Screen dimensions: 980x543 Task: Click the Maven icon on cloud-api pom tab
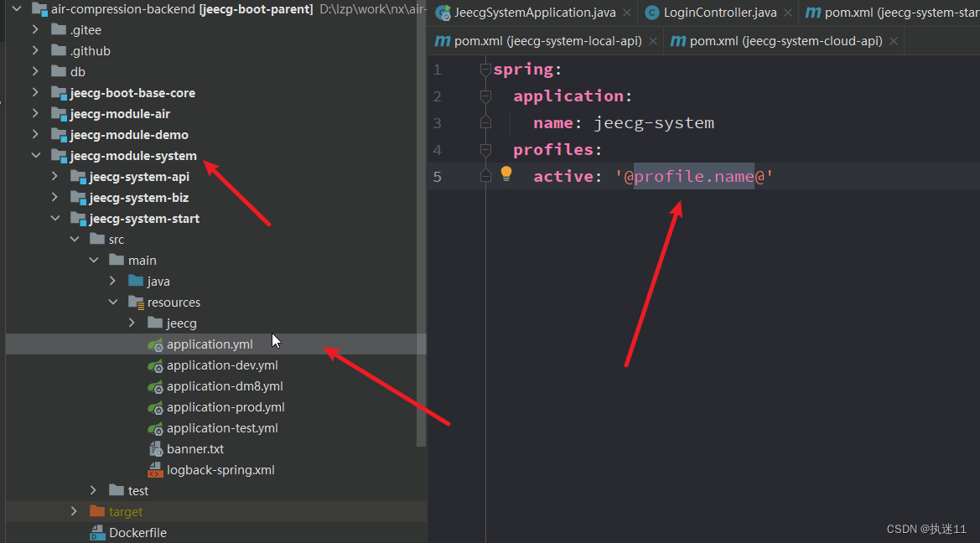tap(678, 41)
